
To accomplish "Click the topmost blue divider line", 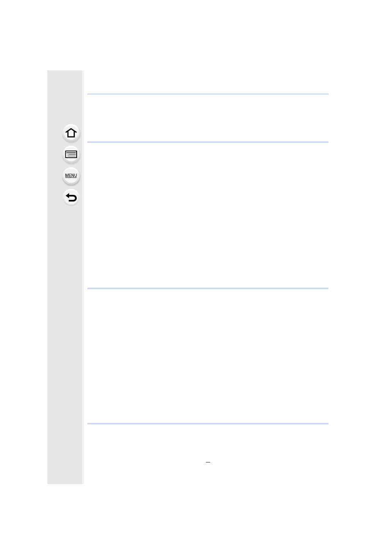I will click(208, 94).
